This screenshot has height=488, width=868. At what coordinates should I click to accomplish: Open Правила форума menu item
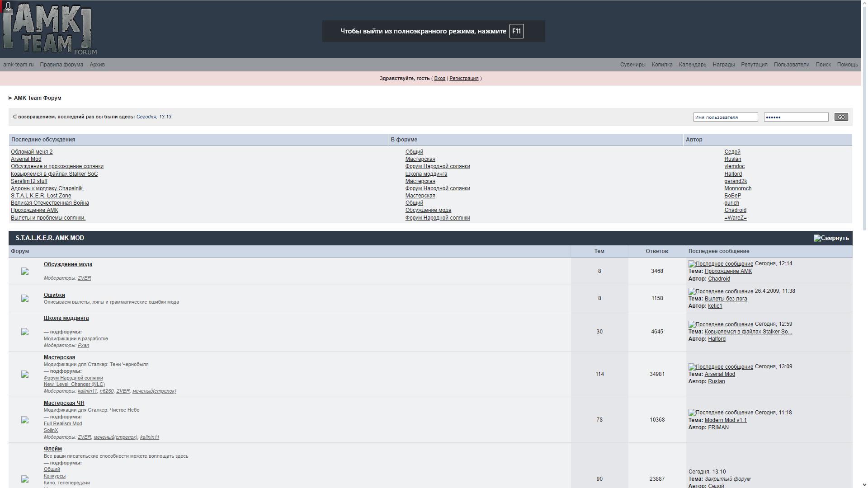[x=61, y=65]
